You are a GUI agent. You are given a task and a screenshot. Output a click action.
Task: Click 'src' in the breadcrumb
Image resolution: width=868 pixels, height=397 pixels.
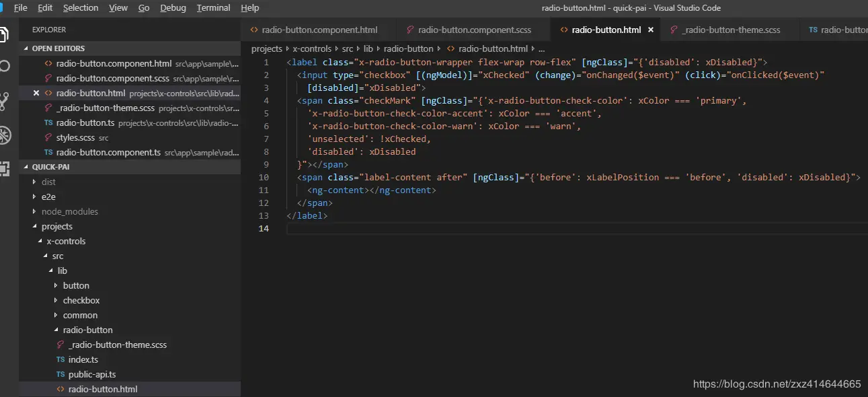(x=347, y=49)
